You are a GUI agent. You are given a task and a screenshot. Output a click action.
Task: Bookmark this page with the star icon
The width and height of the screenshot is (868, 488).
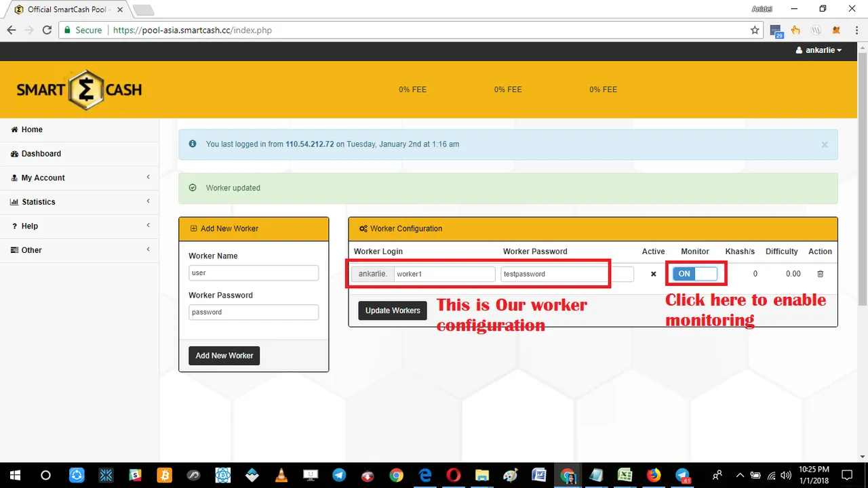click(x=755, y=30)
